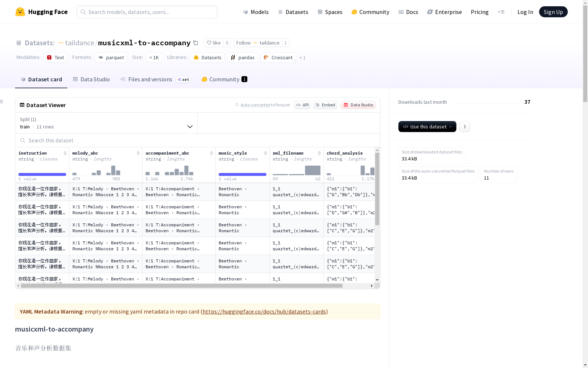The image size is (588, 368).
Task: Open Docs in the top navigation
Action: coord(408,12)
